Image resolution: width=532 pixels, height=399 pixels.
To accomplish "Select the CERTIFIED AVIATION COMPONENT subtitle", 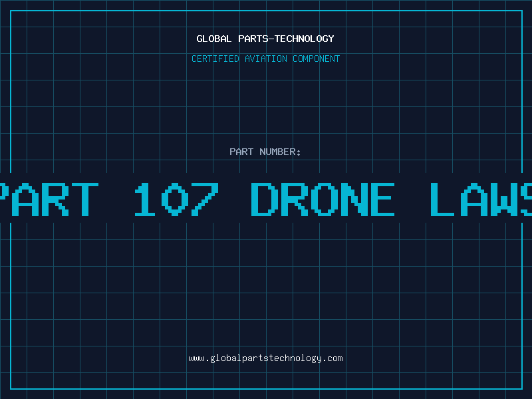I will tap(265, 59).
